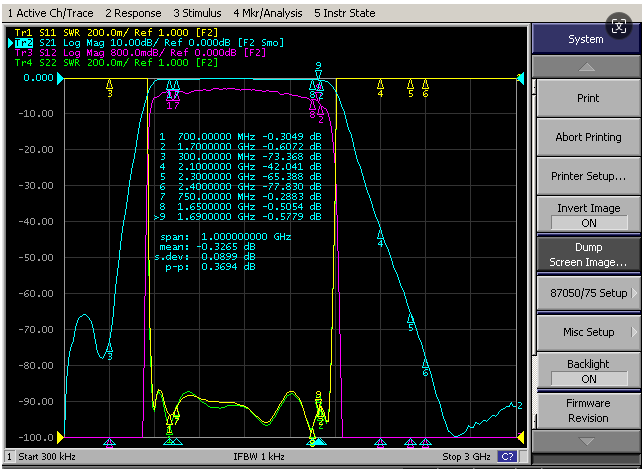The image size is (644, 469).
Task: Click marker 3 readout -73.368 dB row
Action: [x=241, y=157]
